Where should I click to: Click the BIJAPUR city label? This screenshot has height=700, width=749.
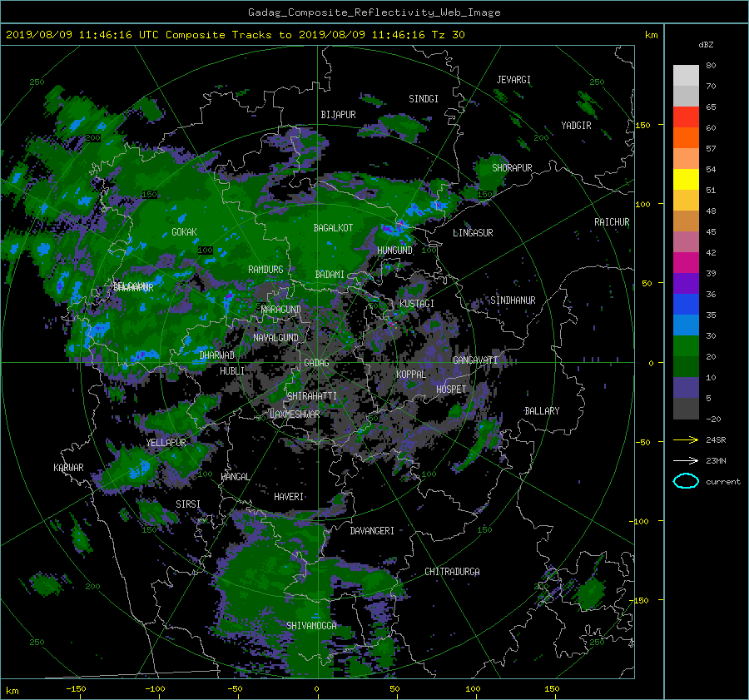[338, 115]
